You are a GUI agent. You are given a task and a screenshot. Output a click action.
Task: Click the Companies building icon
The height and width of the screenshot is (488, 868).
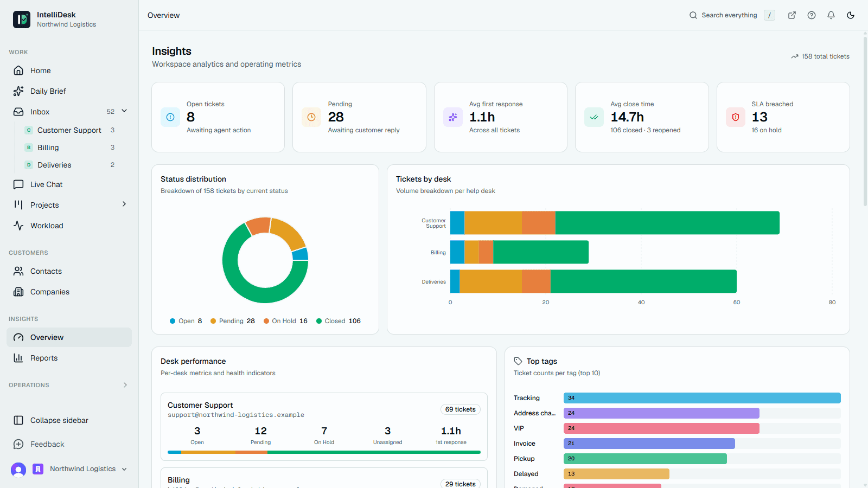(x=18, y=292)
